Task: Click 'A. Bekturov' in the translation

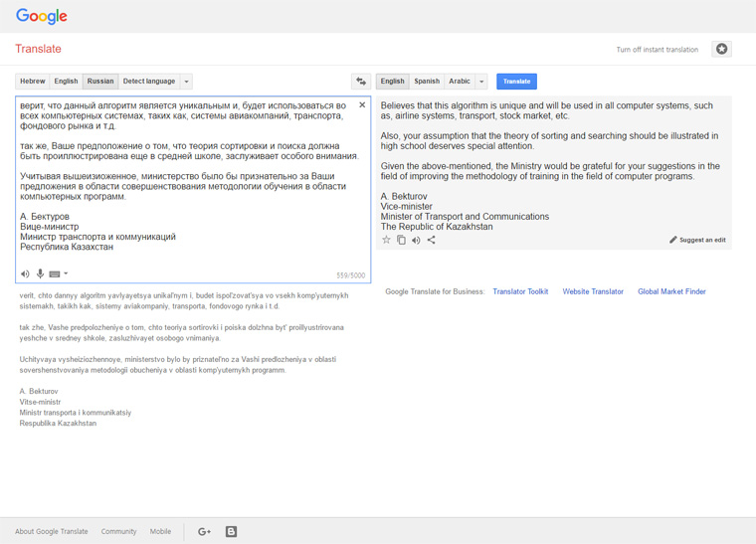Action: [x=404, y=196]
